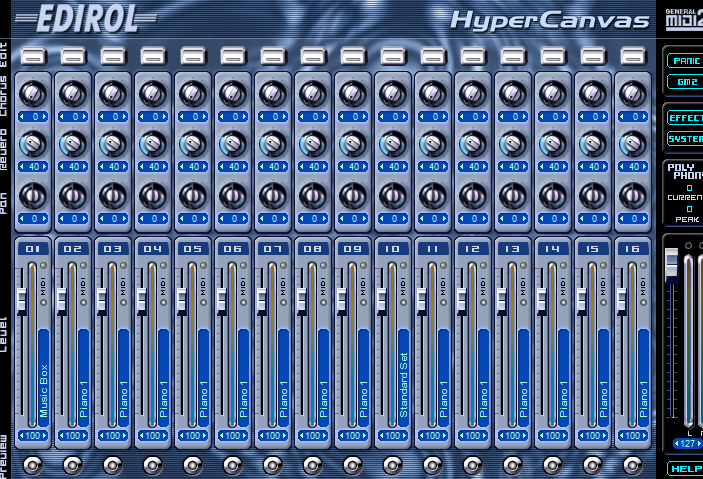The height and width of the screenshot is (479, 703).
Task: Click the Pan knob of part 12
Action: 473,196
